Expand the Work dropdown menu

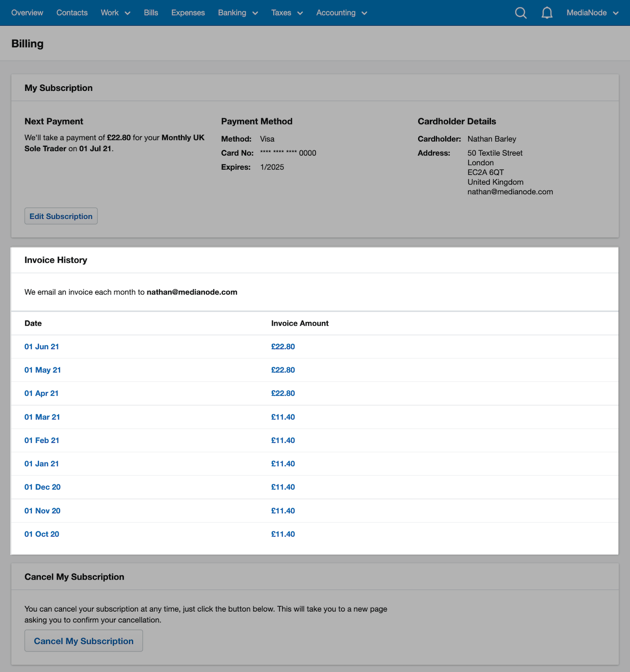[x=115, y=13]
